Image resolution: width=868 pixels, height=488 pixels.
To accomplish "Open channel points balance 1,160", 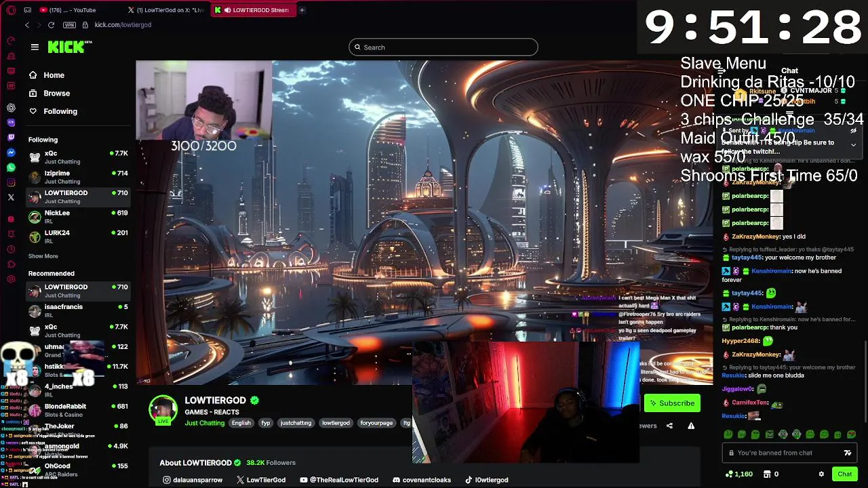I will pyautogui.click(x=739, y=474).
